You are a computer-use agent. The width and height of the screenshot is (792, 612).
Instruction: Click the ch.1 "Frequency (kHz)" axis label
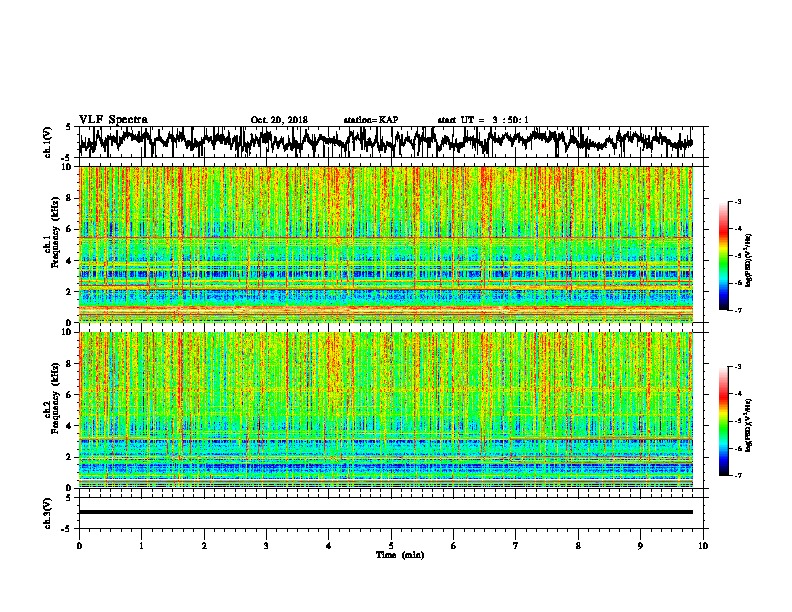pyautogui.click(x=55, y=233)
